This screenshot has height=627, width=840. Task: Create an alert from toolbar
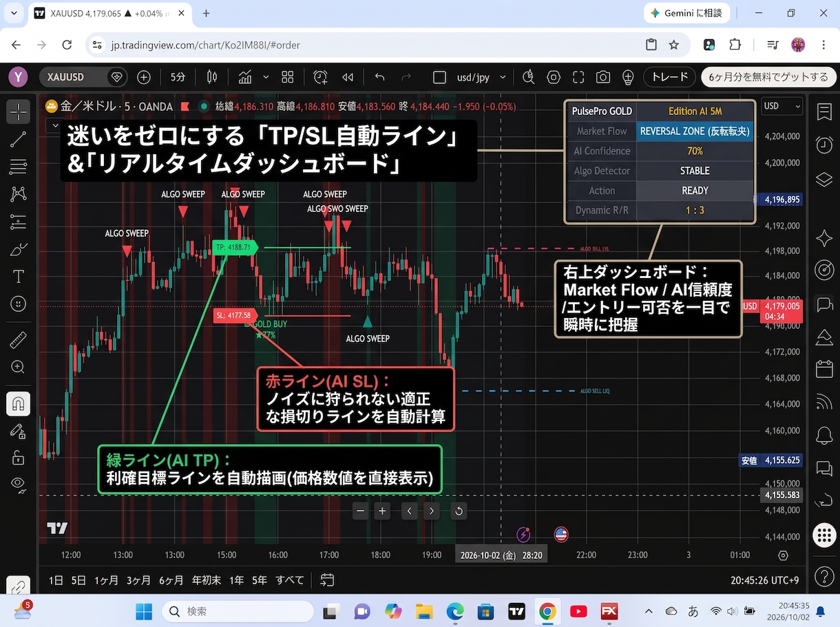pos(320,78)
